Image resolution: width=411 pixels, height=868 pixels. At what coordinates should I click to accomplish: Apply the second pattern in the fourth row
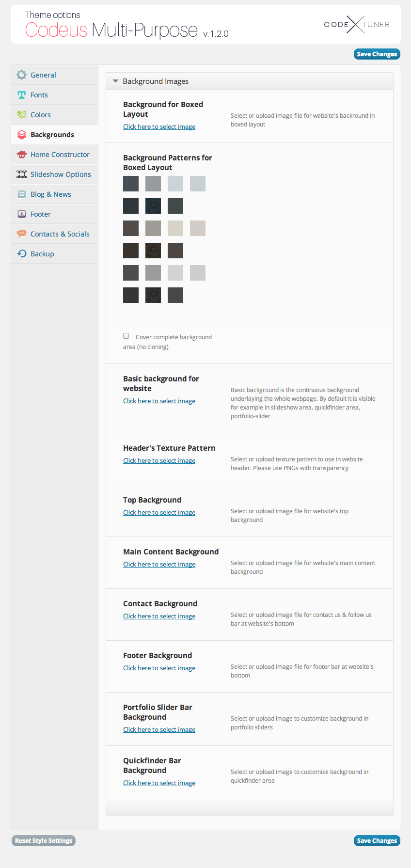tap(153, 251)
